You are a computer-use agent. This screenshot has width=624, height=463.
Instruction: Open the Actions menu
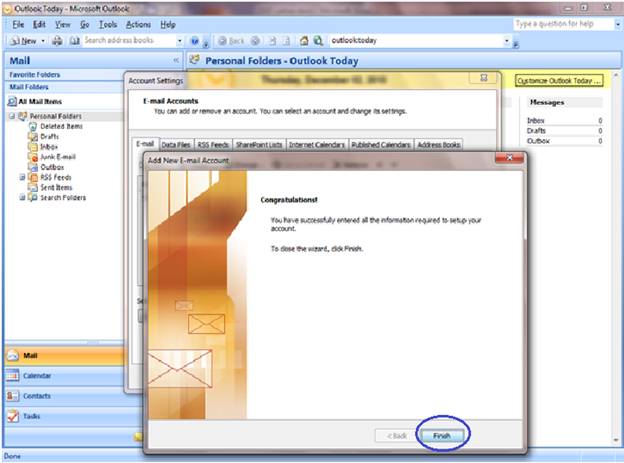click(x=138, y=24)
